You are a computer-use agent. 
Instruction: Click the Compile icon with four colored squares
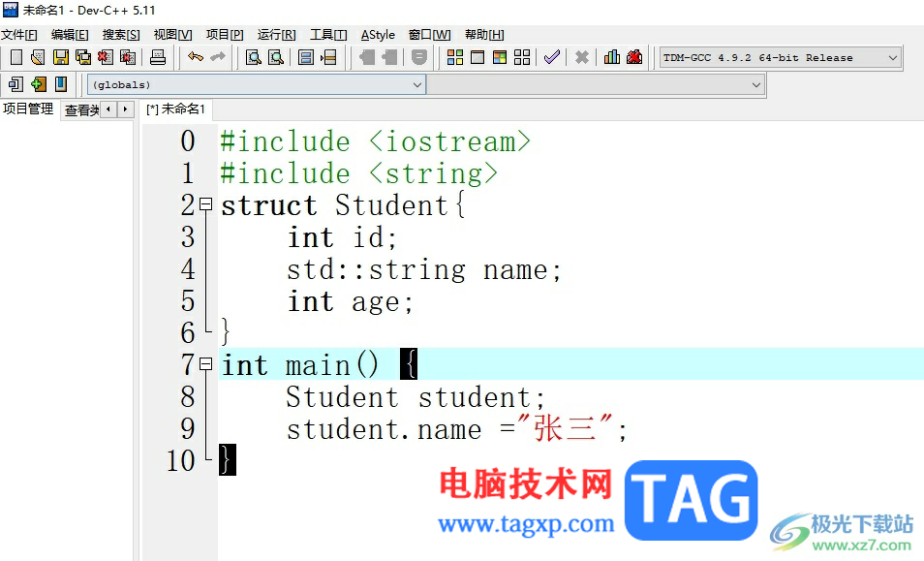(x=455, y=57)
